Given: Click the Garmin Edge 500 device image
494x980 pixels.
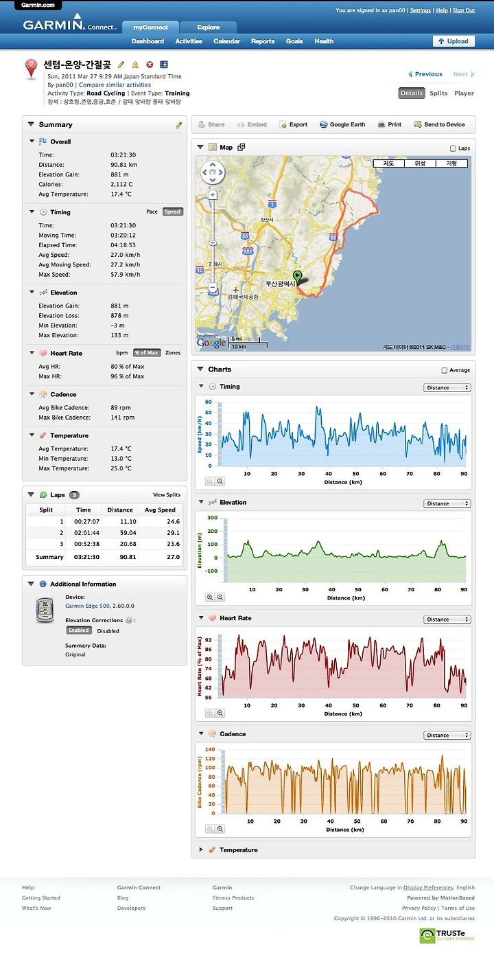Looking at the screenshot, I should click(45, 610).
